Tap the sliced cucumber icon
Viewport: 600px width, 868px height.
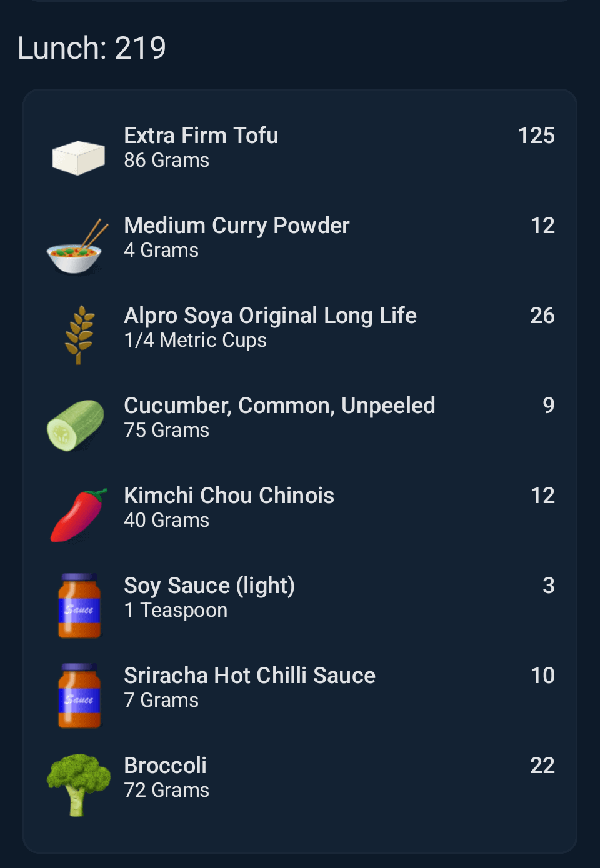coord(76,425)
